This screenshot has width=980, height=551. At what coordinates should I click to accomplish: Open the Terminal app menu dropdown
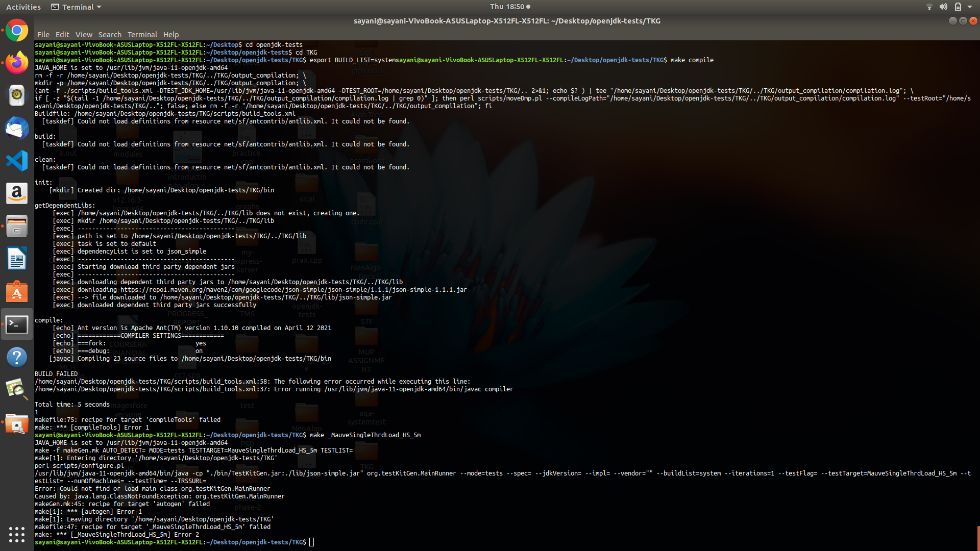coord(77,7)
